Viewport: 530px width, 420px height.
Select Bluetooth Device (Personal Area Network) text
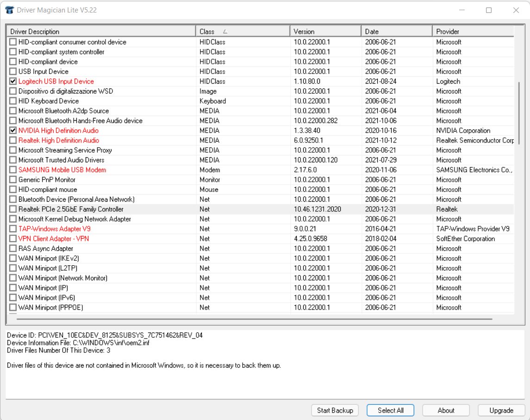point(76,199)
